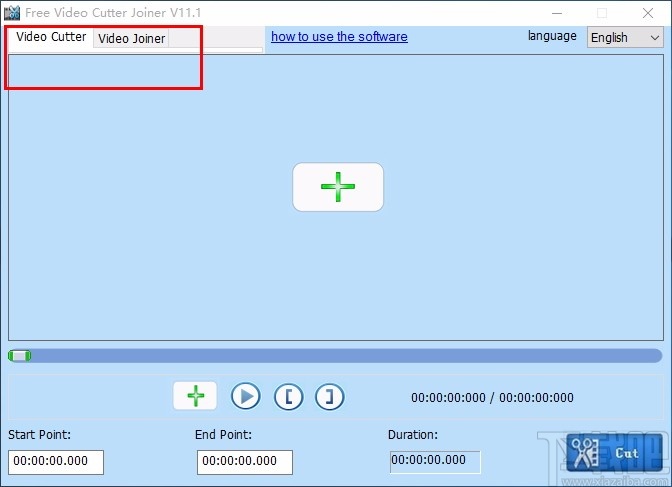Click the green seek slider handle
The height and width of the screenshot is (487, 672).
pyautogui.click(x=20, y=356)
